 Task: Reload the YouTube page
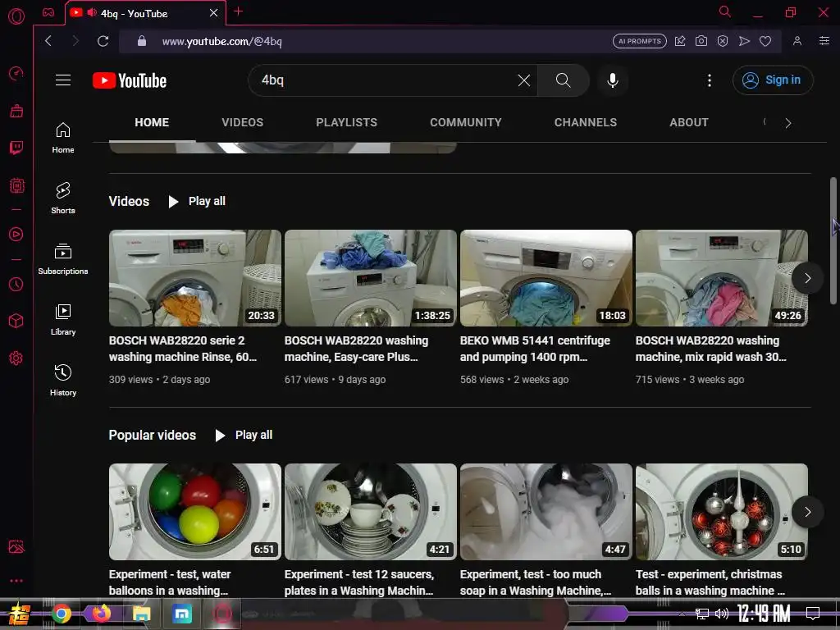pos(103,41)
